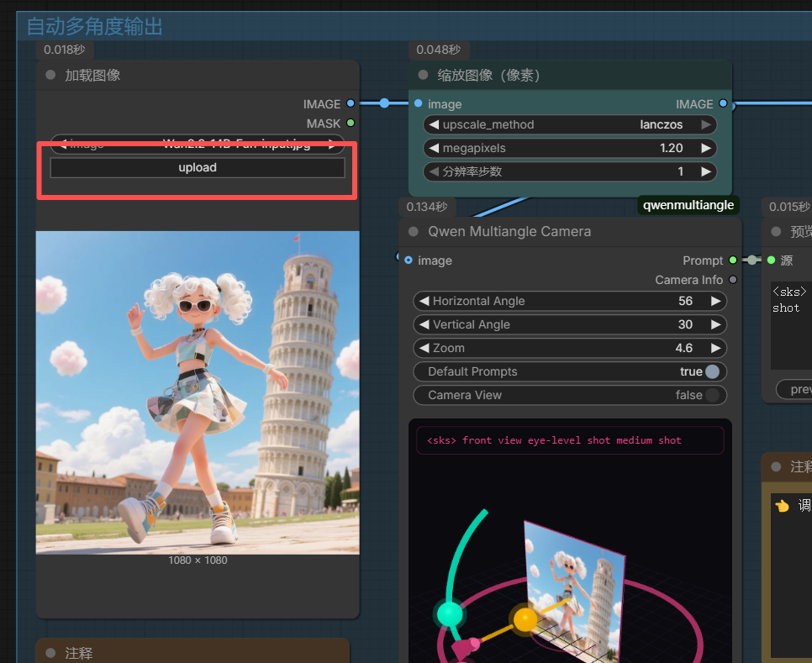Decrease Horizontal Angle with left arrow
The width and height of the screenshot is (812, 663).
coord(424,301)
